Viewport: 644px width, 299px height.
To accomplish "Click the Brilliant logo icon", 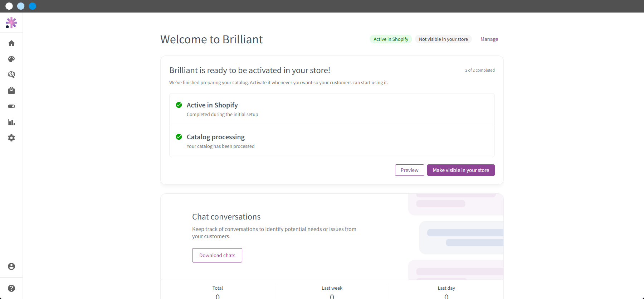I will [x=11, y=23].
